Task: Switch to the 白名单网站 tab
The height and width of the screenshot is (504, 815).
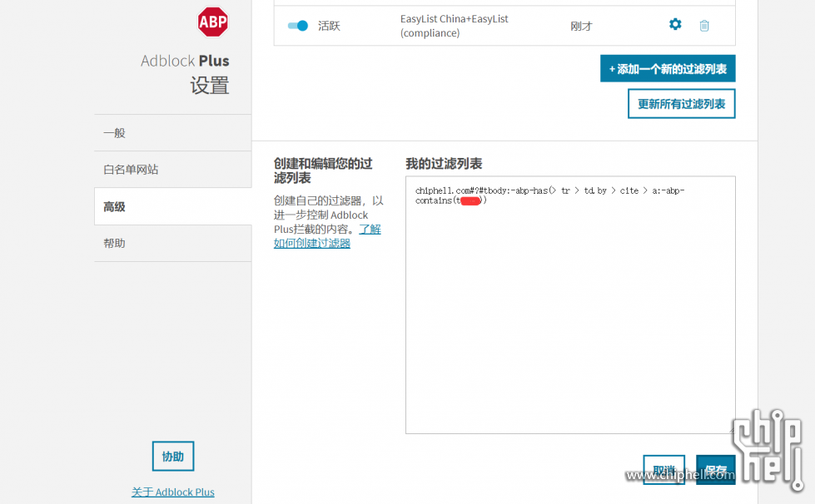Action: (172, 170)
